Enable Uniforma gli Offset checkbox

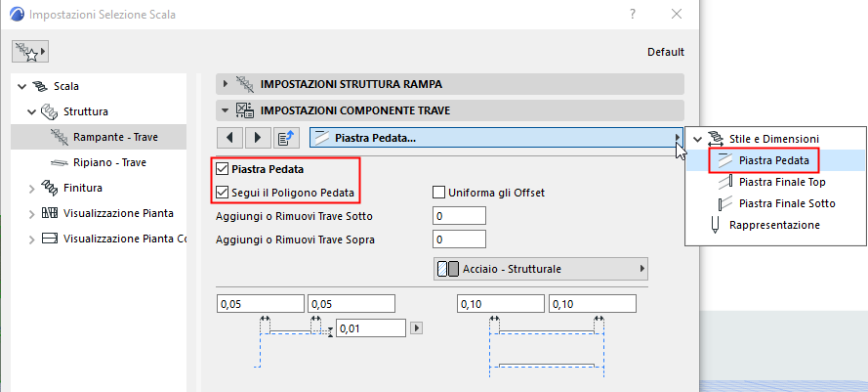click(x=439, y=193)
